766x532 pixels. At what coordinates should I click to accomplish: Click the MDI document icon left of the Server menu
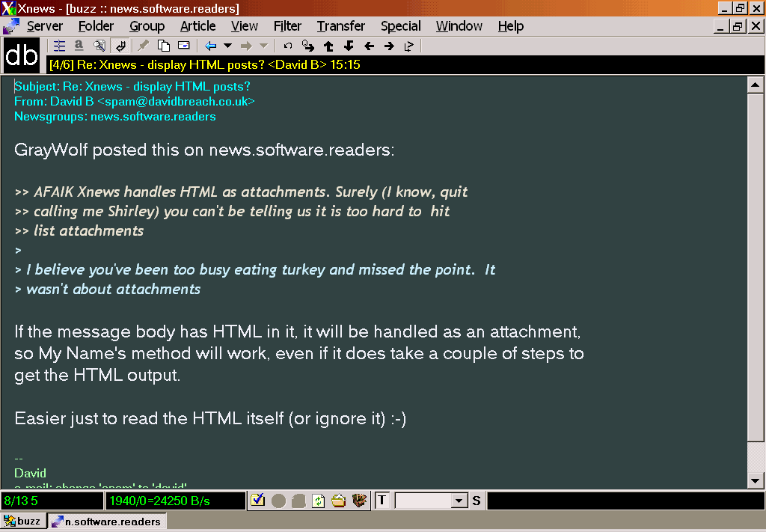click(10, 26)
